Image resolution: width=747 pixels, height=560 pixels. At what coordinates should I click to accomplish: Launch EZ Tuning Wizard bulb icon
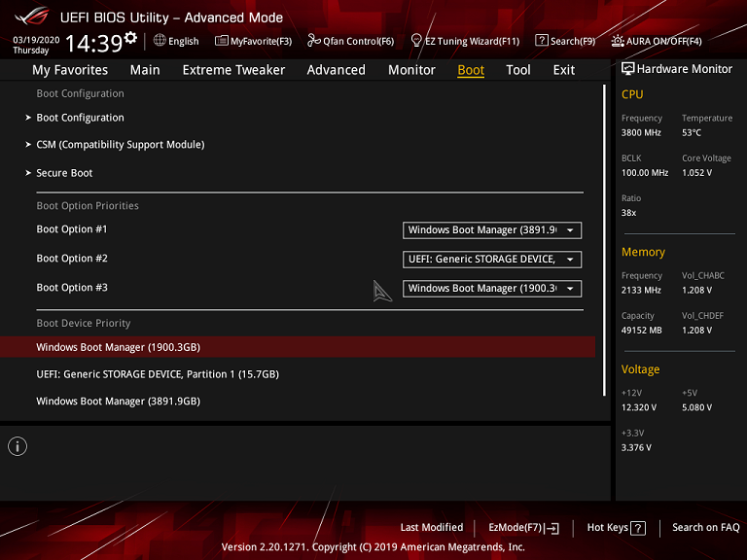click(x=416, y=41)
